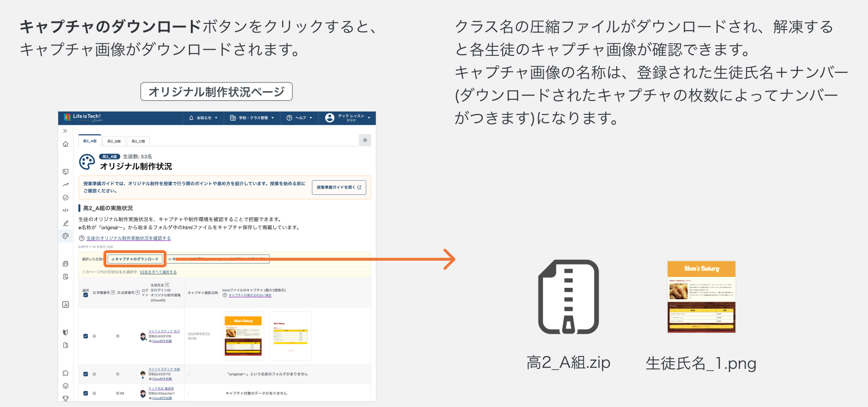Click the Life is Tech! logo
The width and height of the screenshot is (868, 407).
[83, 117]
